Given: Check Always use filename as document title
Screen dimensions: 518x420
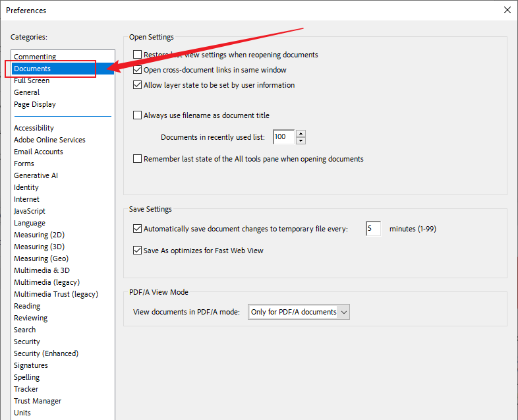Looking at the screenshot, I should (138, 115).
